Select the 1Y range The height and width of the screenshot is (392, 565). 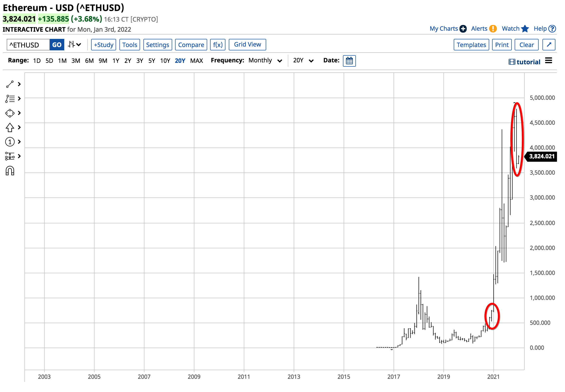coord(116,61)
